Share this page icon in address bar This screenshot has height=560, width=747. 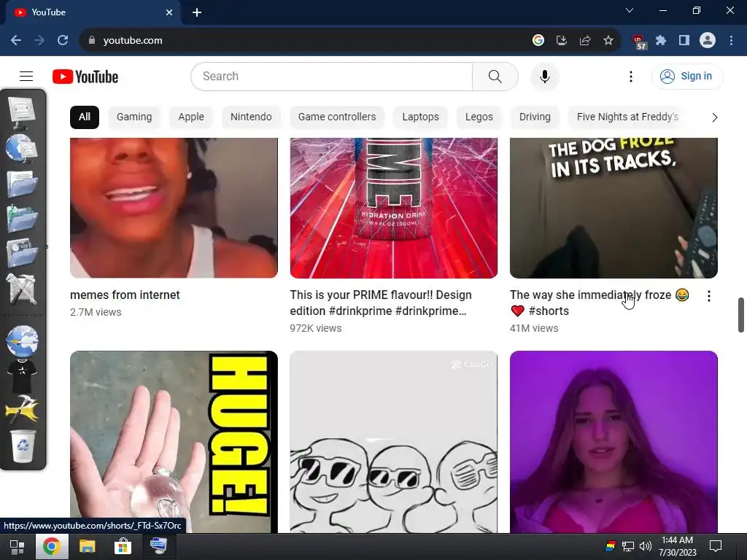point(585,41)
